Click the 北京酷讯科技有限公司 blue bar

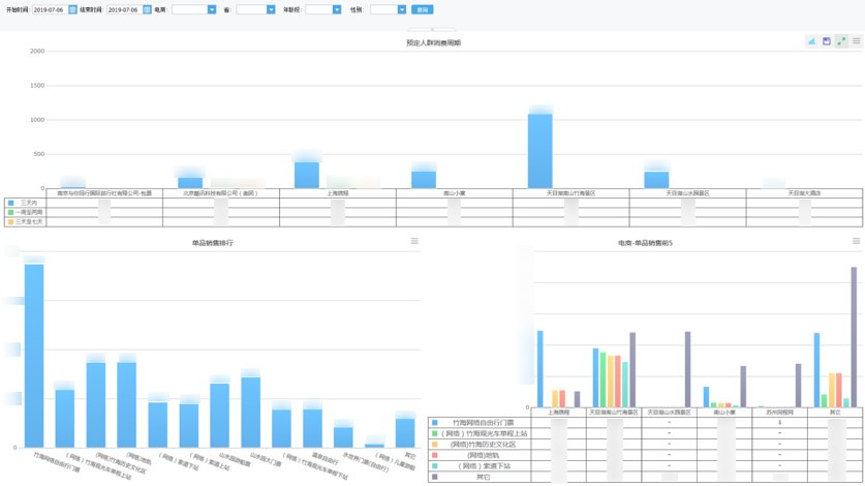[190, 183]
